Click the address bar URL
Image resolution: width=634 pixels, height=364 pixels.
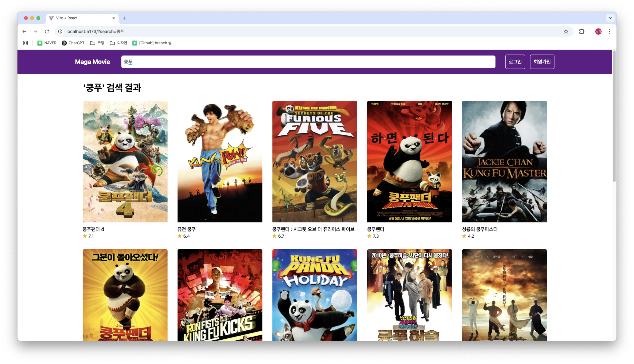point(95,32)
